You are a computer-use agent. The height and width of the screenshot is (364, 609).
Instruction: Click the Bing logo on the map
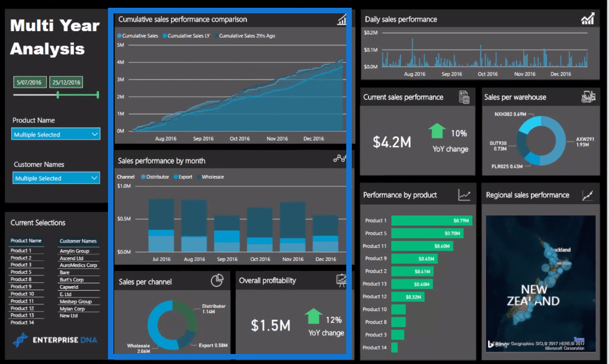(498, 345)
